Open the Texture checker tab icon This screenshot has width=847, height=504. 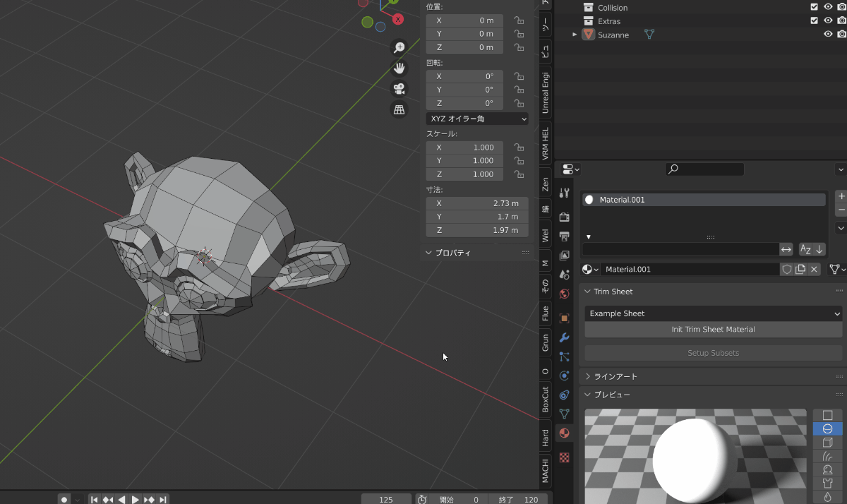coord(564,457)
